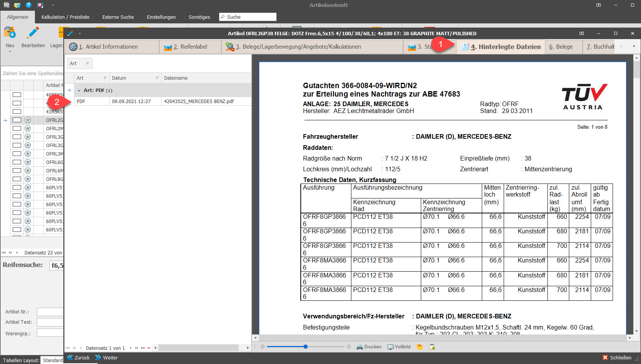Click the Weiter double-chevron icon
Image resolution: width=641 pixels, height=364 pixels.
[98, 357]
